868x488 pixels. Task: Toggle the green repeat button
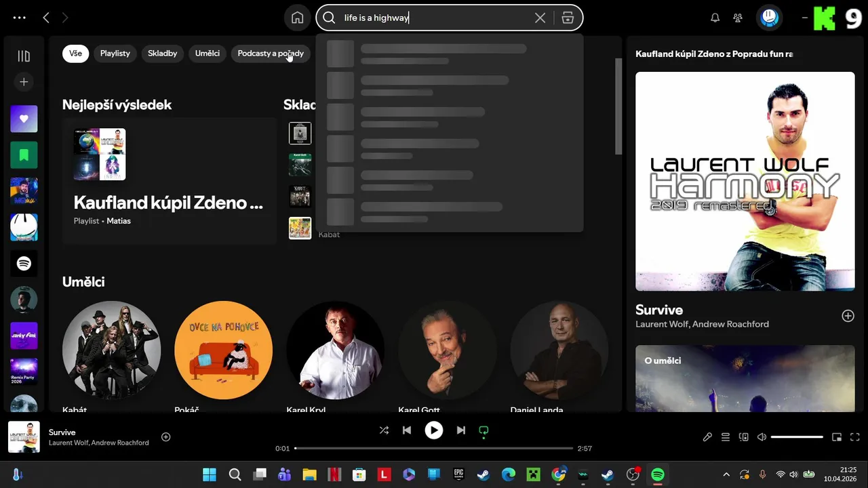pyautogui.click(x=484, y=430)
